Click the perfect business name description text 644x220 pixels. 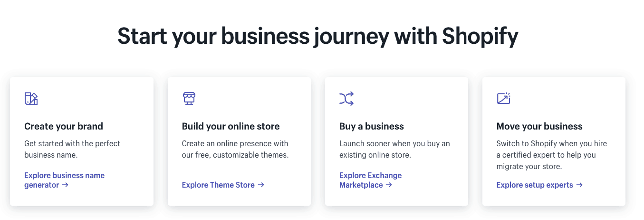72,149
